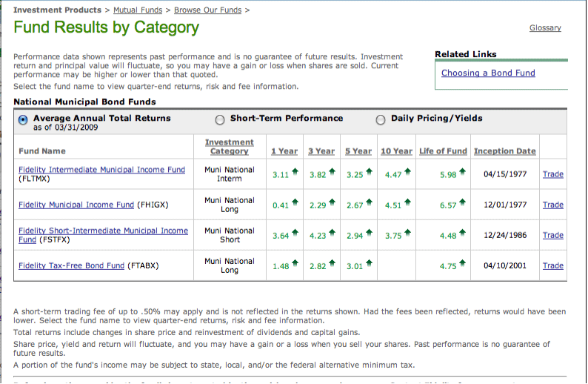The width and height of the screenshot is (588, 384).
Task: Open Fidelity Tax-Free Bond Fund link
Action: [x=71, y=265]
